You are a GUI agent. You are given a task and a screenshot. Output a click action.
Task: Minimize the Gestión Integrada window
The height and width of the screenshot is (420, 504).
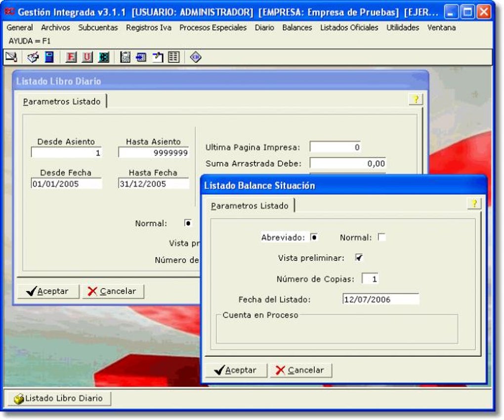click(451, 12)
